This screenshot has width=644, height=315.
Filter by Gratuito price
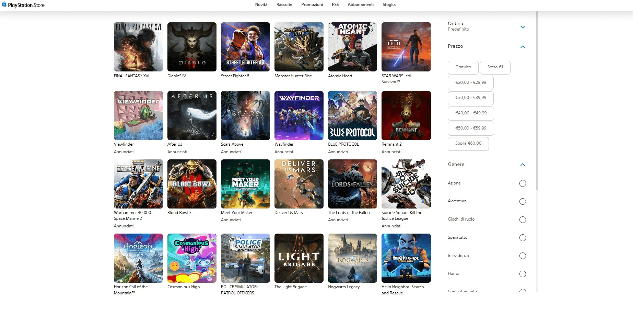click(463, 67)
